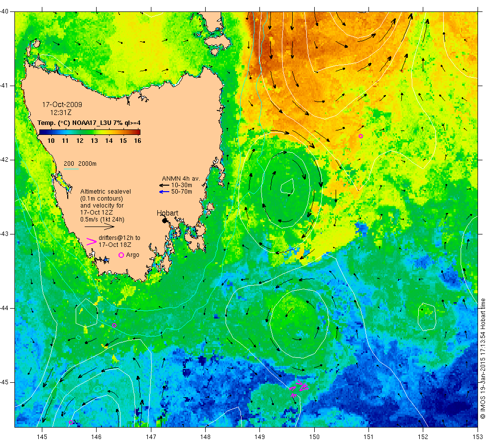Screen dimensions: 488x448
Task: Click the '2000m' depth contour label
Action: pos(88,164)
